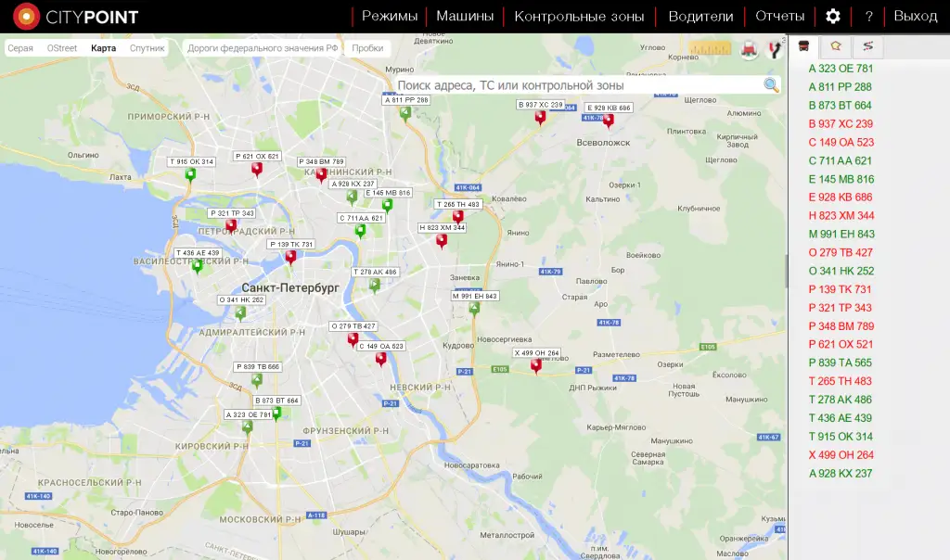This screenshot has height=560, width=950.
Task: Toggle the Пробки traffic layer
Action: 367,48
